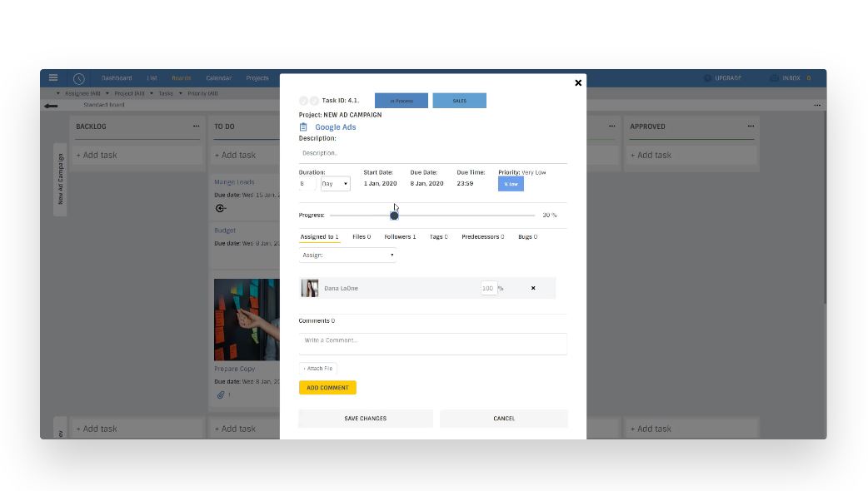
Task: Open the Priority (All) filter dropdown
Action: (x=198, y=93)
